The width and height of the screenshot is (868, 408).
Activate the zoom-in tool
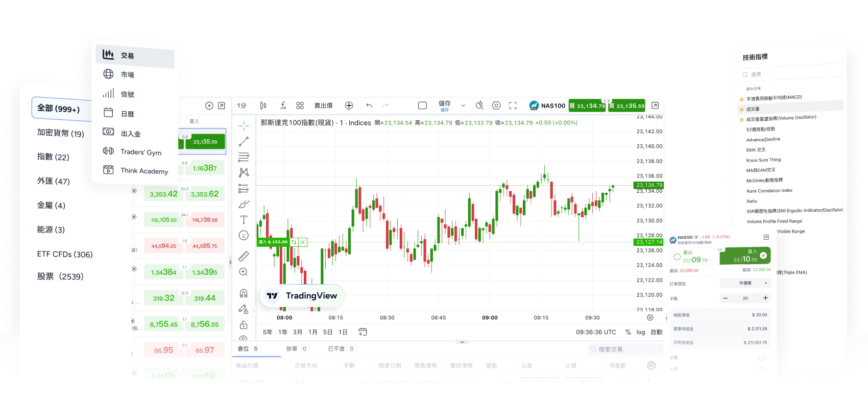(x=244, y=272)
